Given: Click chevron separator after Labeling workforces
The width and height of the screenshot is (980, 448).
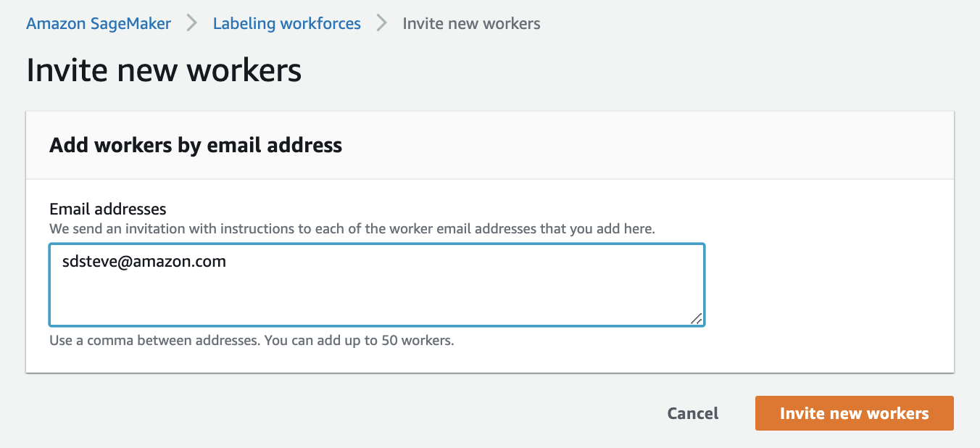Looking at the screenshot, I should point(382,23).
